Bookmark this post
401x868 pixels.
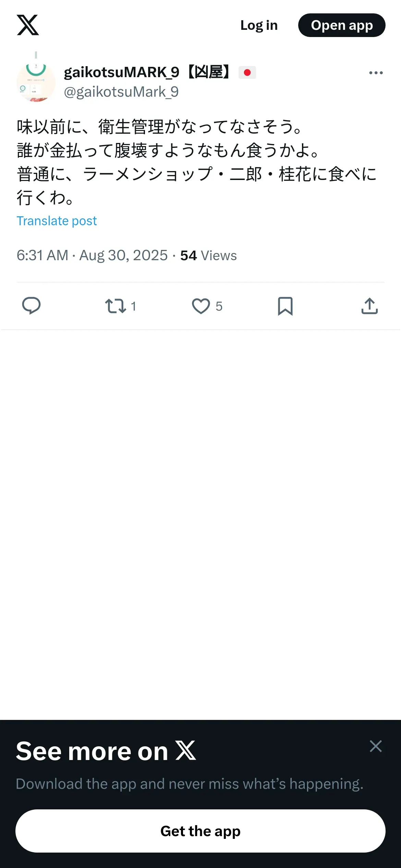[x=285, y=306]
